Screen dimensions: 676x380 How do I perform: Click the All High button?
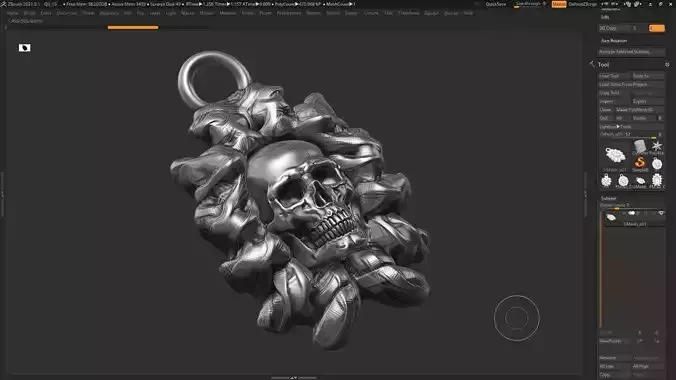648,366
